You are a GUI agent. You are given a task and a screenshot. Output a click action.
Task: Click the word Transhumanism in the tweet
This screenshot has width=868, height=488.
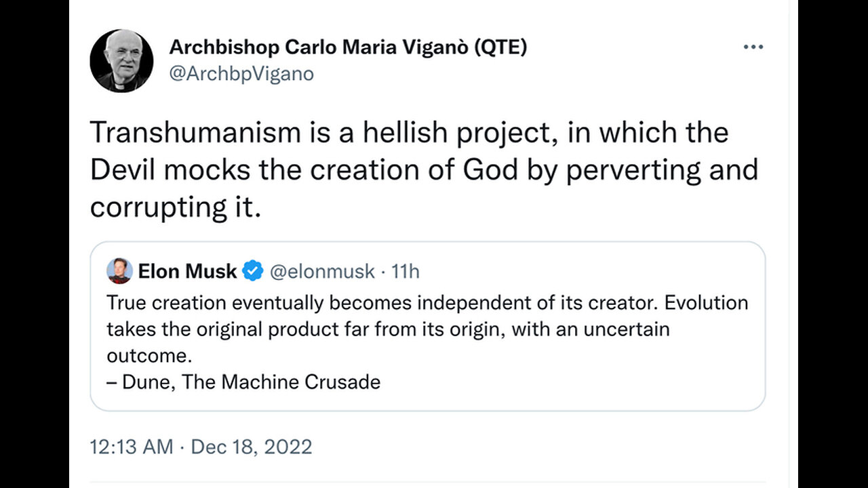tap(195, 132)
